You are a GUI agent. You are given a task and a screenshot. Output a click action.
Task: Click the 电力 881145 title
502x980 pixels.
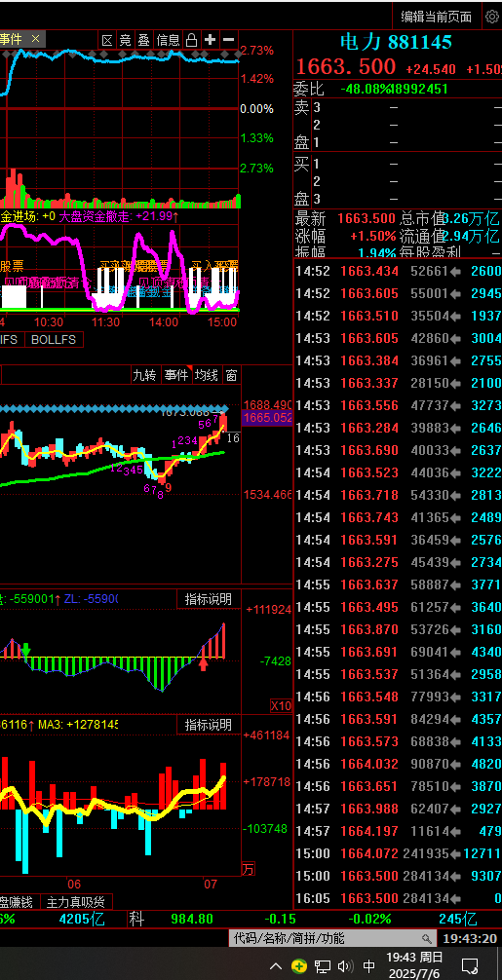tap(396, 42)
